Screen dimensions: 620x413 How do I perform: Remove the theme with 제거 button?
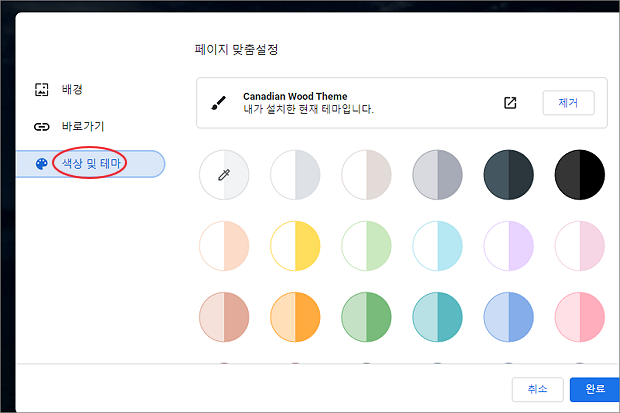tap(568, 103)
